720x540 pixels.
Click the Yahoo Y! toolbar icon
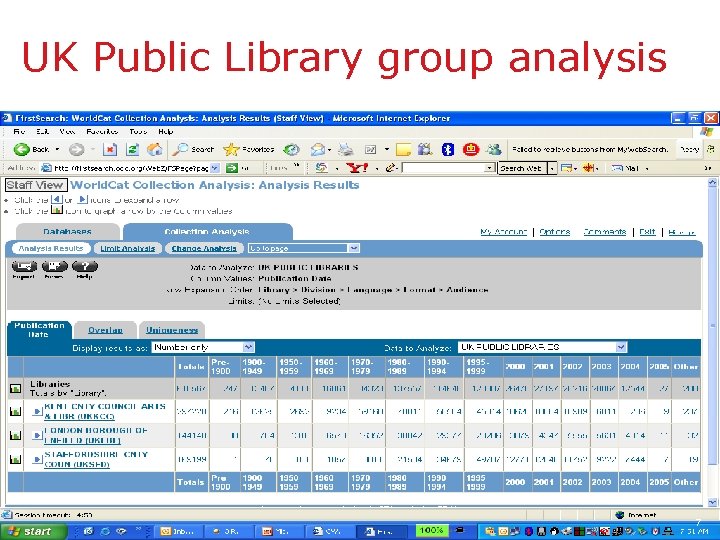coord(357,168)
